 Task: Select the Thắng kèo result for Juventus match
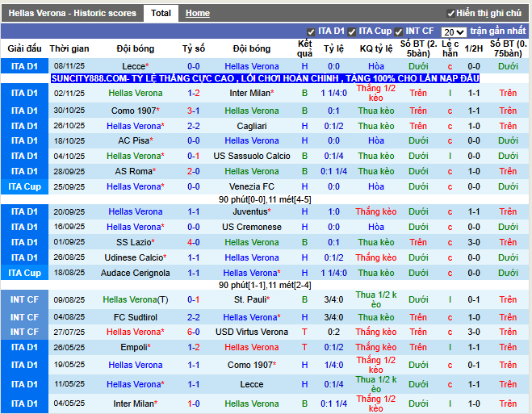pyautogui.click(x=376, y=211)
